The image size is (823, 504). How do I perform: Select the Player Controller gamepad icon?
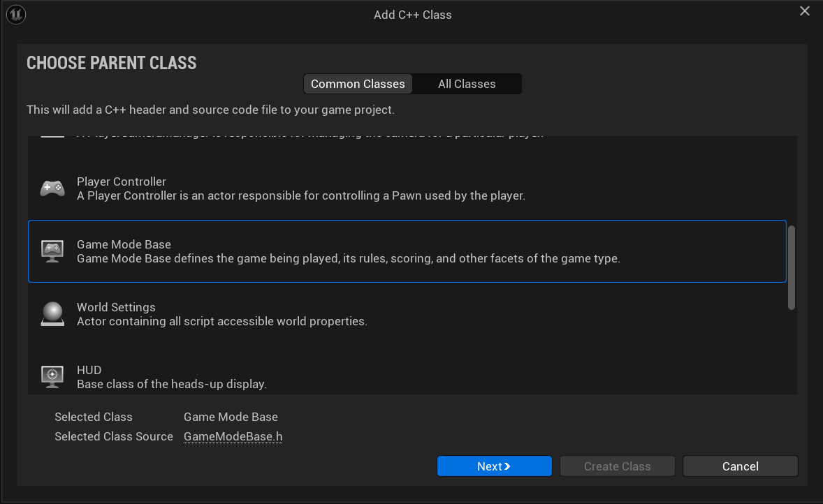tap(52, 188)
